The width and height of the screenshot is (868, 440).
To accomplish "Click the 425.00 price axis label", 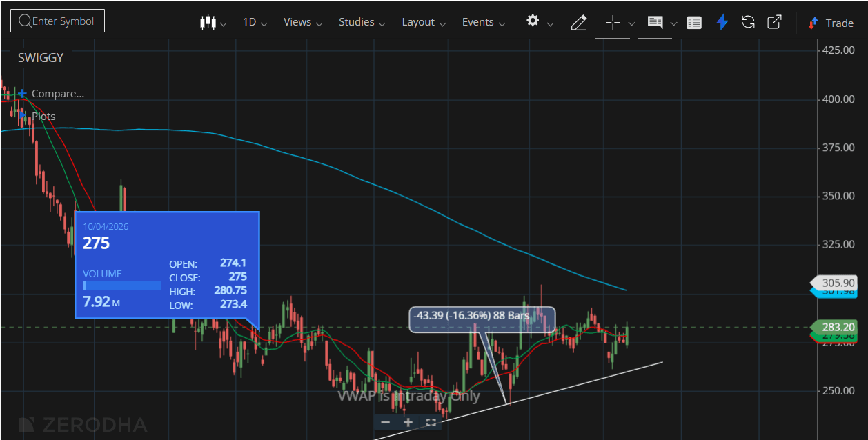I will point(839,50).
